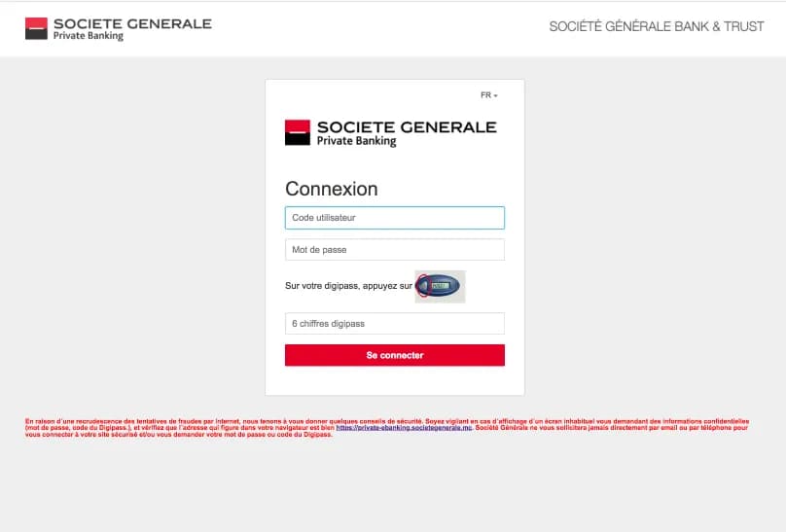The width and height of the screenshot is (786, 532).
Task: Click the "SOCIETE GENERALE" wordmark in login card
Action: [407, 126]
